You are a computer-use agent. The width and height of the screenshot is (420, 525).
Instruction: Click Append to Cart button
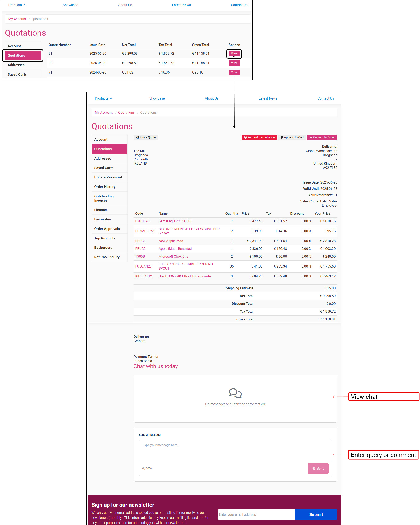tap(292, 137)
